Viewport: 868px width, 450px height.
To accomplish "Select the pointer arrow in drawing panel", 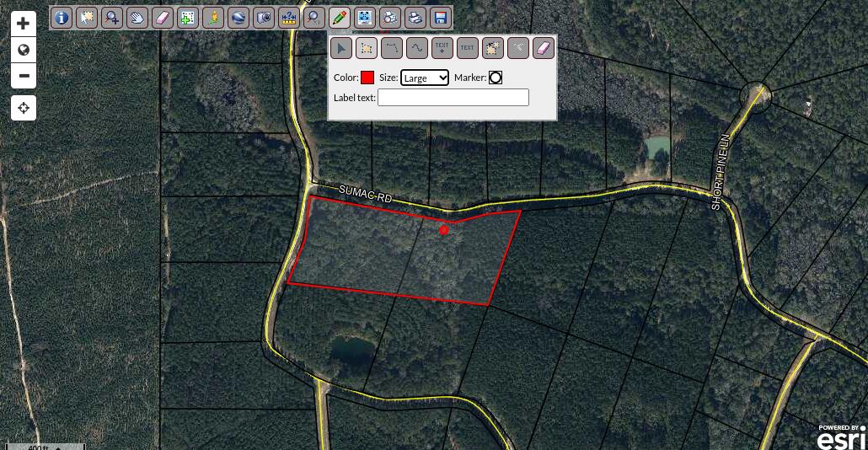I will pyautogui.click(x=341, y=48).
